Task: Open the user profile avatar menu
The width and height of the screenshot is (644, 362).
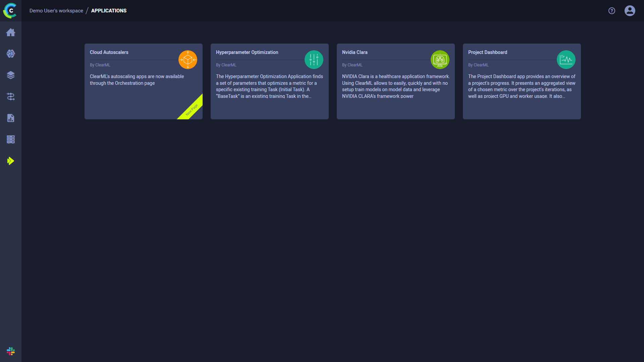Action: pos(630,11)
